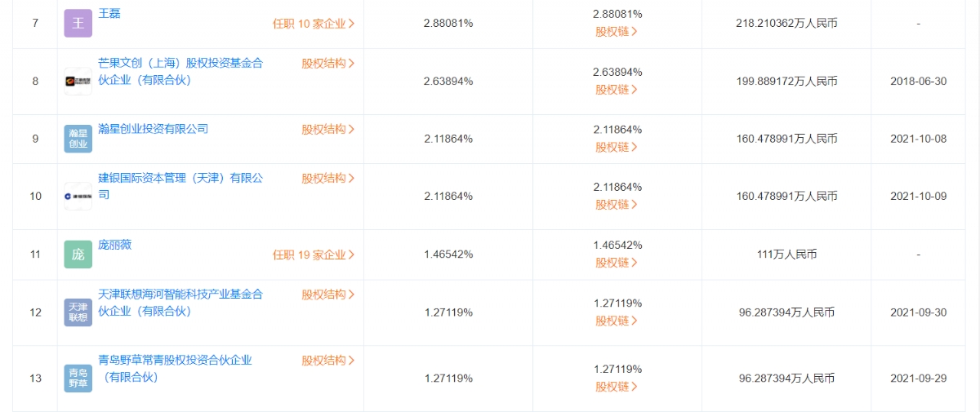Click 庞丽薇 green avatar icon
This screenshot has width=980, height=412.
pos(78,255)
